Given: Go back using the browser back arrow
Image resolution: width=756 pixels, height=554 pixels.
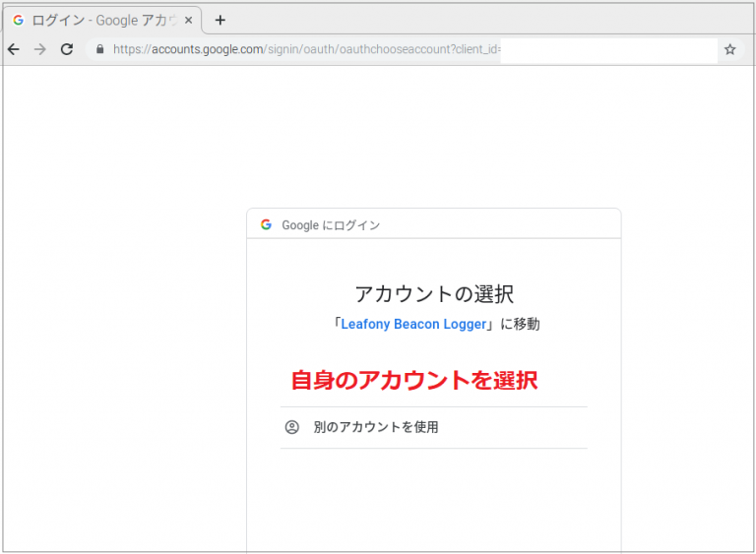Looking at the screenshot, I should (14, 49).
